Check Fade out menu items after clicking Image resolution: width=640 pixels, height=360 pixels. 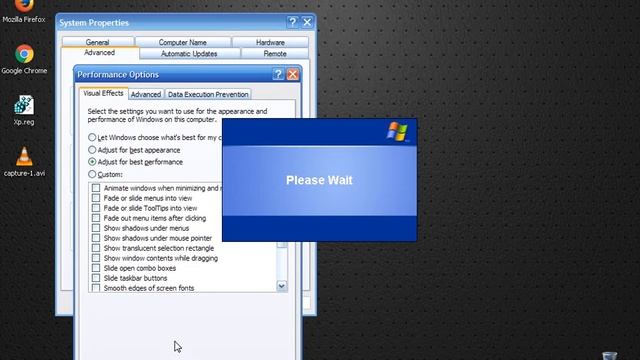tap(96, 218)
